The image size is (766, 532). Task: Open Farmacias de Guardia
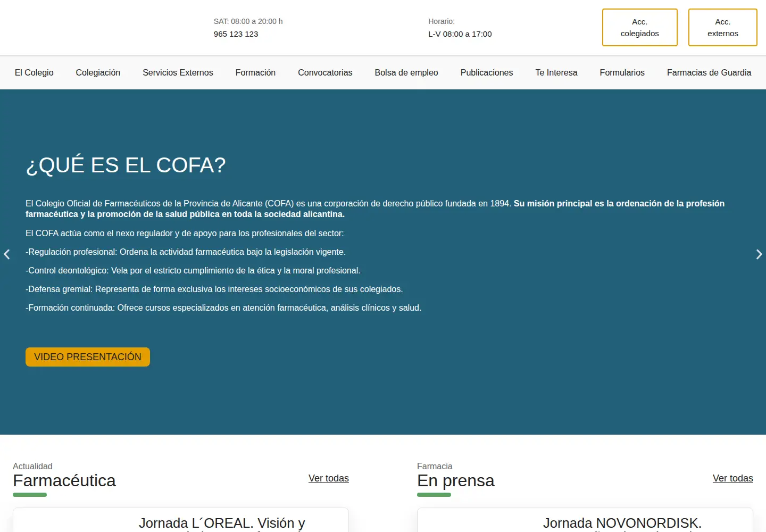pos(709,72)
